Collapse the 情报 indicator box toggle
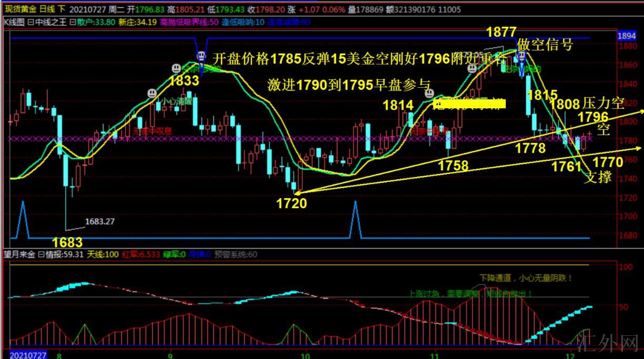644x359 pixels. pyautogui.click(x=41, y=255)
